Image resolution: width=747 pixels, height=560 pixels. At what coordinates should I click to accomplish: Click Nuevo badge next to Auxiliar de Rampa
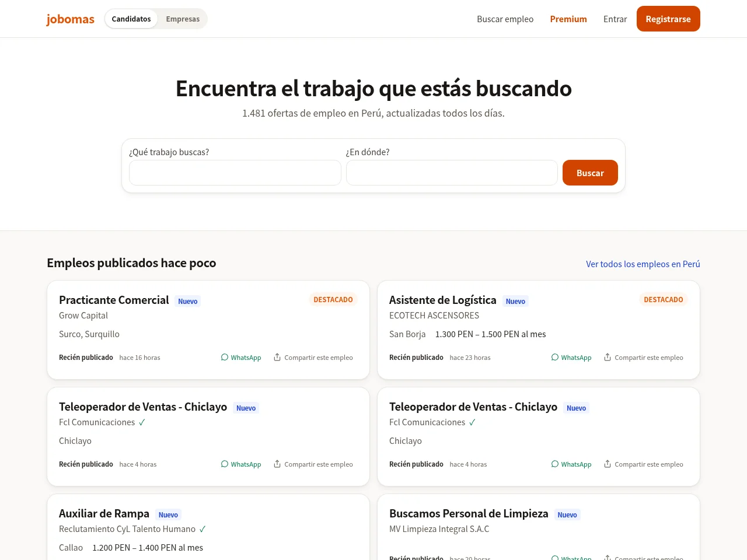coord(168,515)
